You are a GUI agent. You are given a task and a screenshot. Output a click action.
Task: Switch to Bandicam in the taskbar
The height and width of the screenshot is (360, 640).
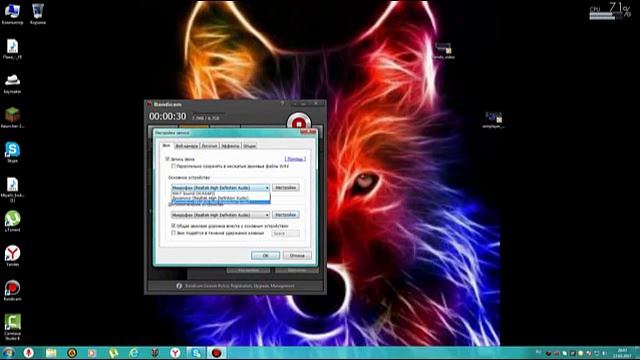click(x=216, y=353)
